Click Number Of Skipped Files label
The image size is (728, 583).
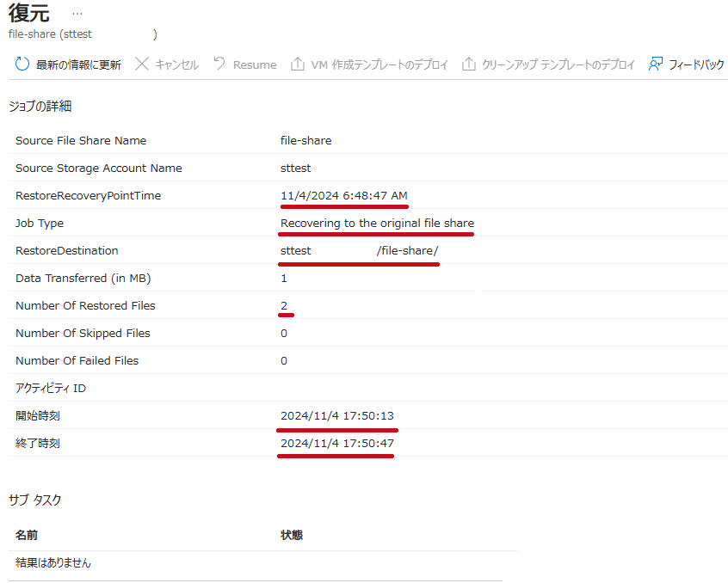tap(83, 334)
